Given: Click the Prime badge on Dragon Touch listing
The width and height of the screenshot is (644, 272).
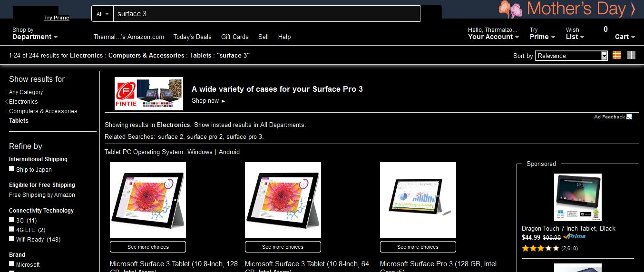Looking at the screenshot, I should [575, 236].
